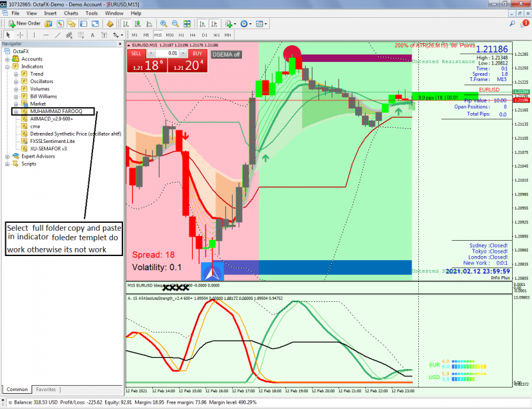Expand the Accounts tree node
Viewport: 532px width, 409px height.
pos(7,59)
